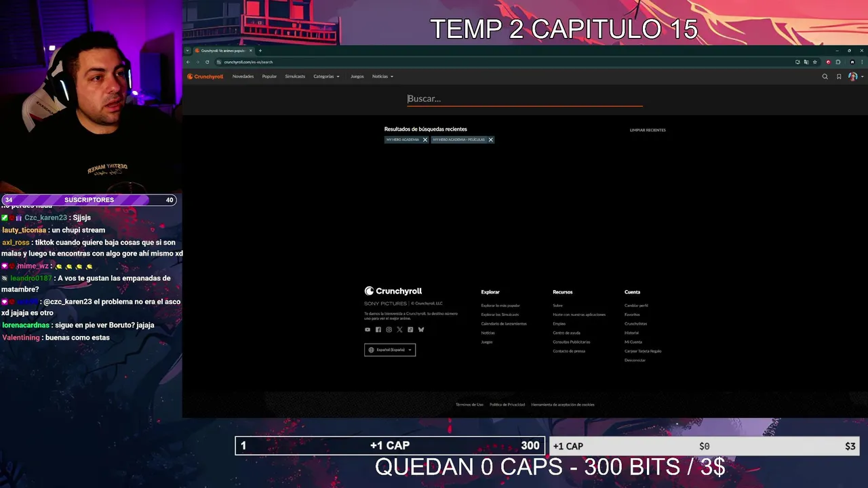This screenshot has height=488, width=868.
Task: Open Crunchyroll YouTube footer icon
Action: 368,329
